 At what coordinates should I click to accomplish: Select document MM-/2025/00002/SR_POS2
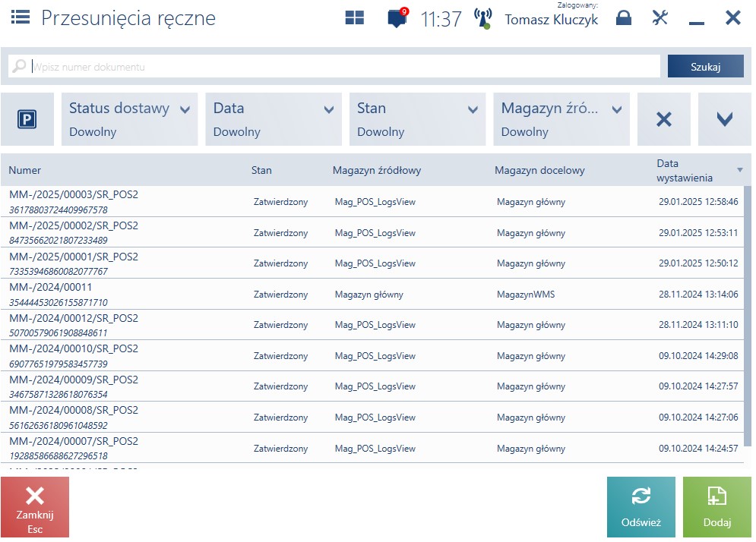[372, 232]
